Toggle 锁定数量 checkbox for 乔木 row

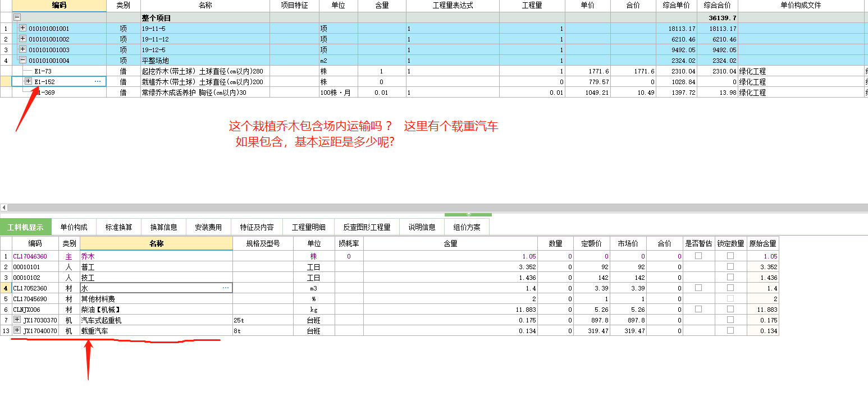[x=730, y=256]
